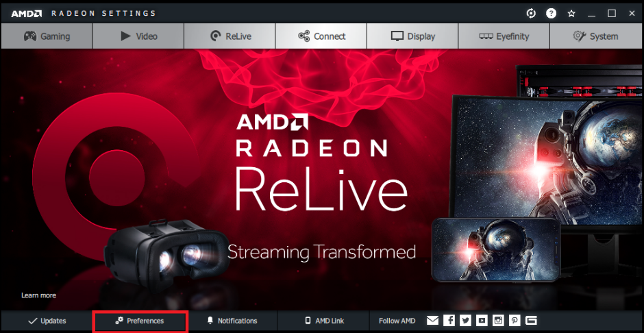Screen dimensions: 644x333
Task: Open Preferences from the bottom bar
Action: tap(139, 321)
